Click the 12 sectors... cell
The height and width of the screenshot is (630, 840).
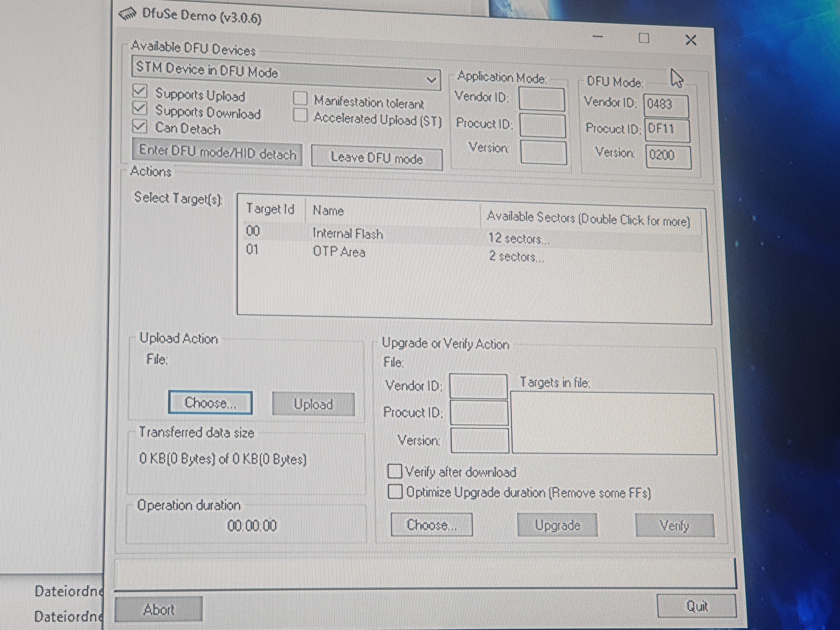click(x=519, y=238)
